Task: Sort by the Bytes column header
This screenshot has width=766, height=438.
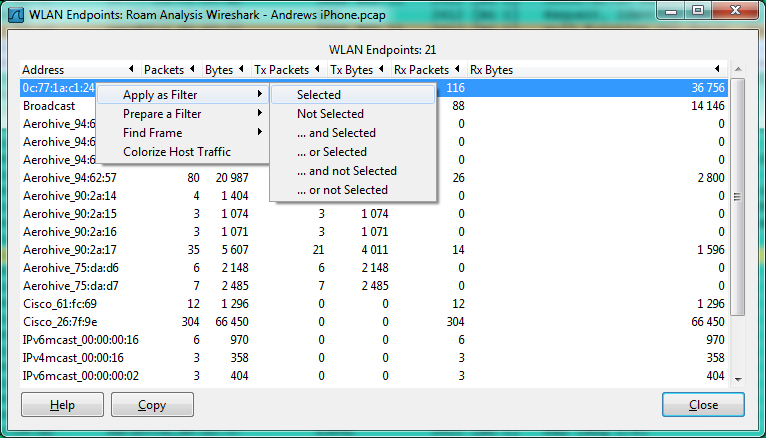Action: click(226, 70)
